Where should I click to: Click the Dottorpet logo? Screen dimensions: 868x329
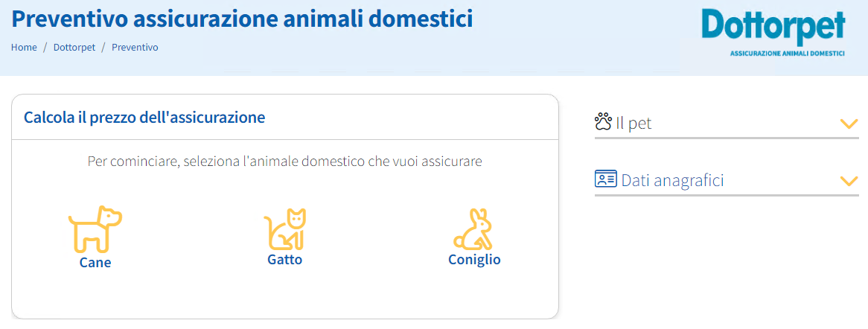[773, 33]
